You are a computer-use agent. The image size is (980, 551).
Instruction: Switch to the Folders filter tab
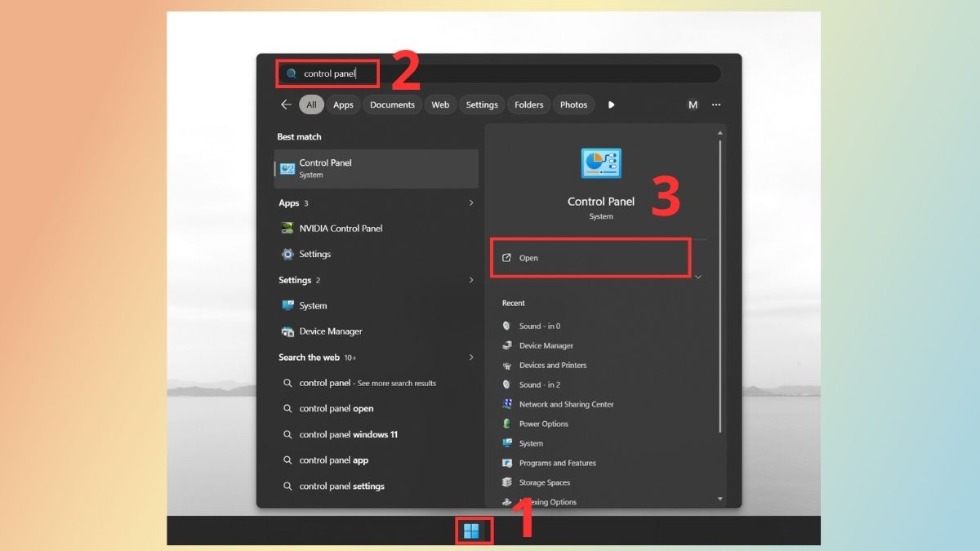528,104
